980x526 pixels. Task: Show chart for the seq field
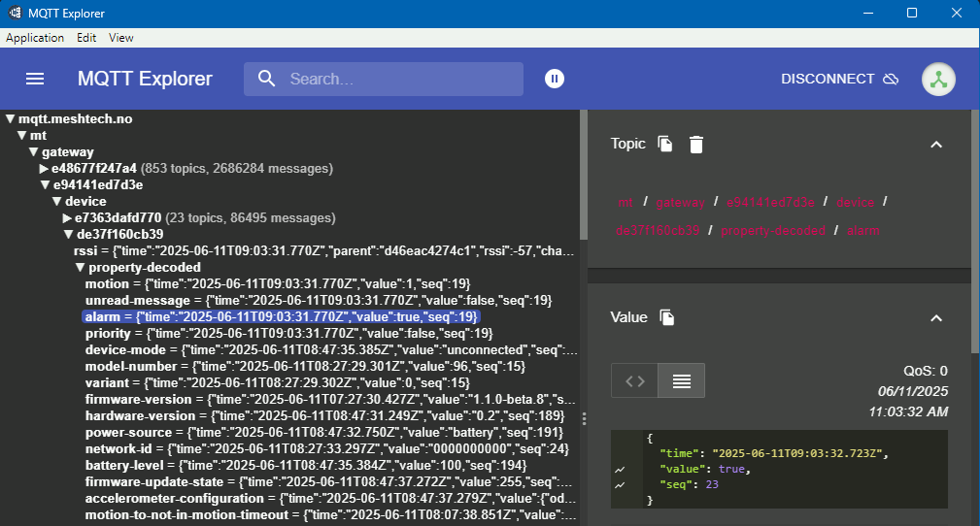[x=619, y=484]
